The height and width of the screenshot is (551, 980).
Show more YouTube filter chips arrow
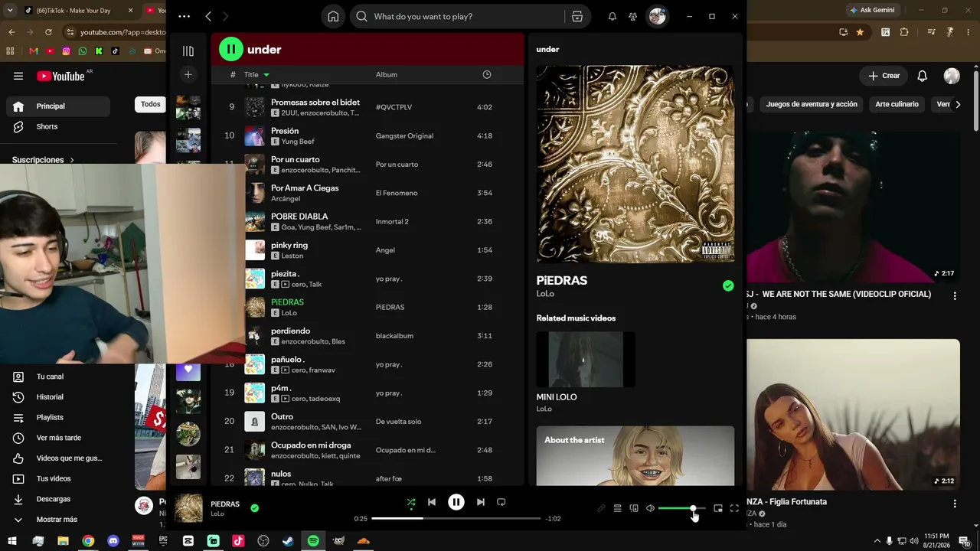957,104
